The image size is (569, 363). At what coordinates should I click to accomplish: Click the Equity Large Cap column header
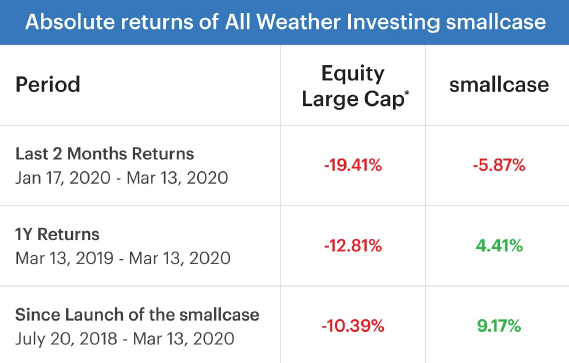pos(354,86)
